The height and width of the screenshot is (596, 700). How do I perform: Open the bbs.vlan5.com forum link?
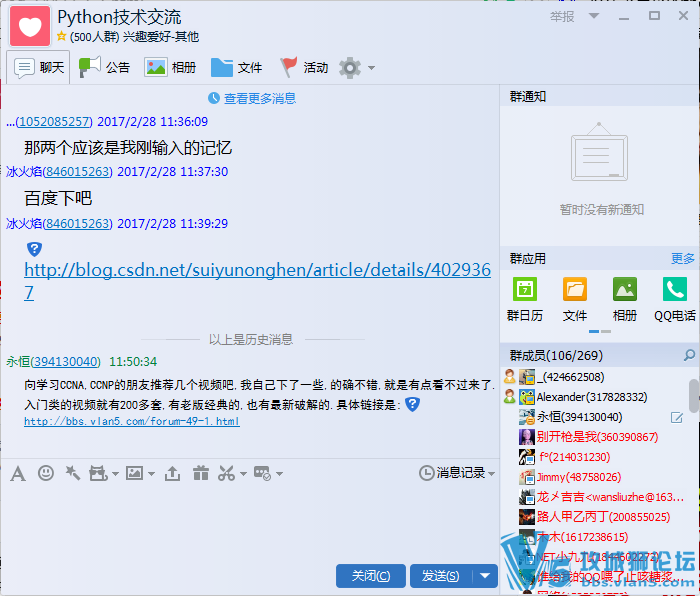pyautogui.click(x=132, y=421)
